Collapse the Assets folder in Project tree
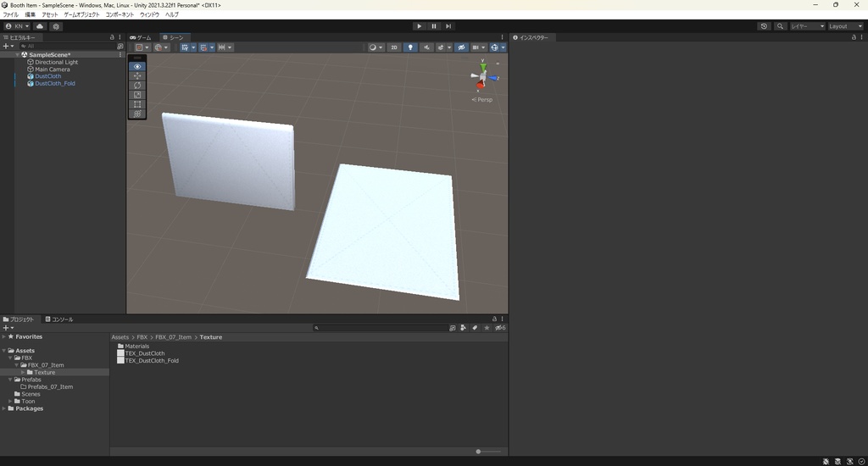Screen dimensions: 868x466 [4, 350]
